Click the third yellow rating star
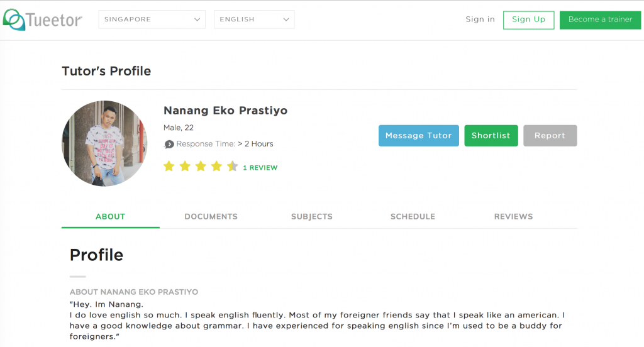Viewport: 644px width, 347px height. pos(201,167)
